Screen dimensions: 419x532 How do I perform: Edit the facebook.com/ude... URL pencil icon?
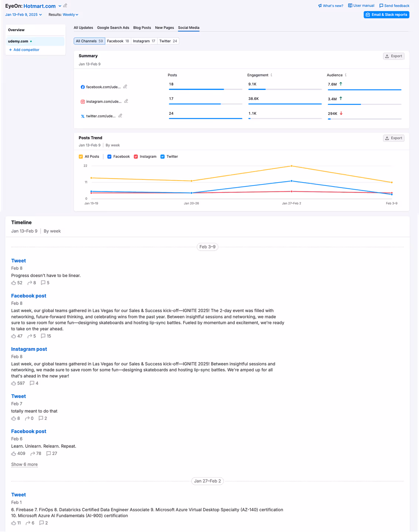click(x=125, y=87)
